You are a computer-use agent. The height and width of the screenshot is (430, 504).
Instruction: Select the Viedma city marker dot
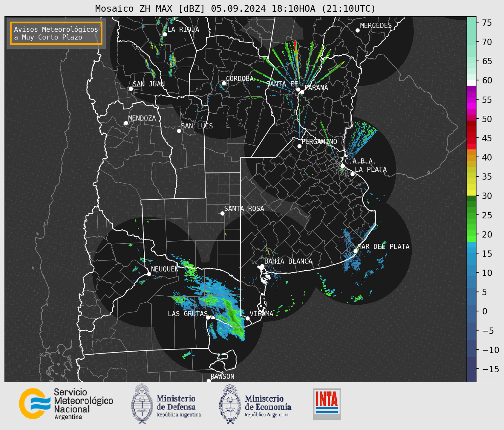pos(248,318)
